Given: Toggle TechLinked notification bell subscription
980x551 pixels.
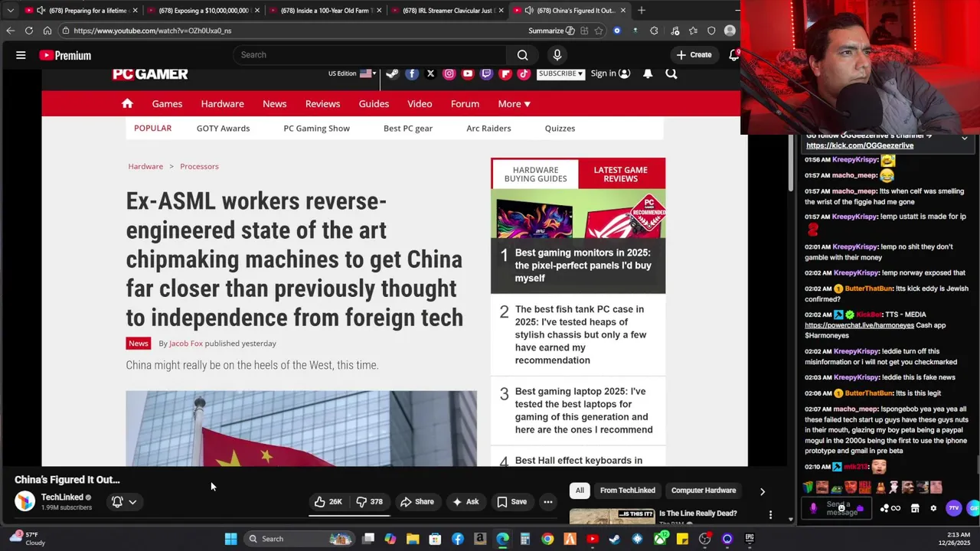Looking at the screenshot, I should click(x=117, y=502).
